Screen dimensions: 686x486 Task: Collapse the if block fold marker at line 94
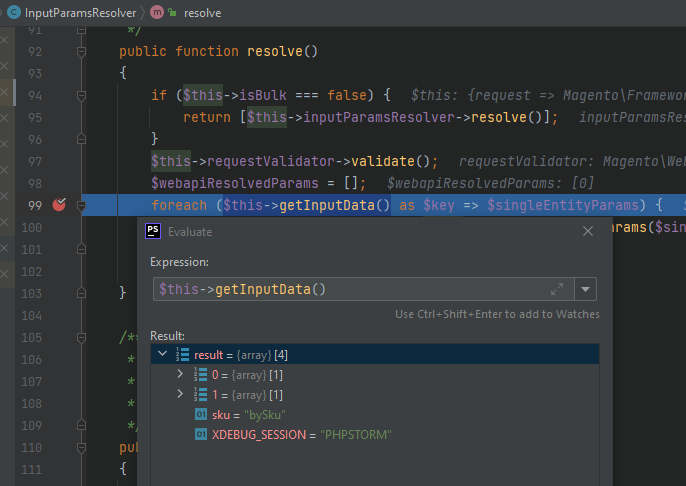(x=81, y=95)
